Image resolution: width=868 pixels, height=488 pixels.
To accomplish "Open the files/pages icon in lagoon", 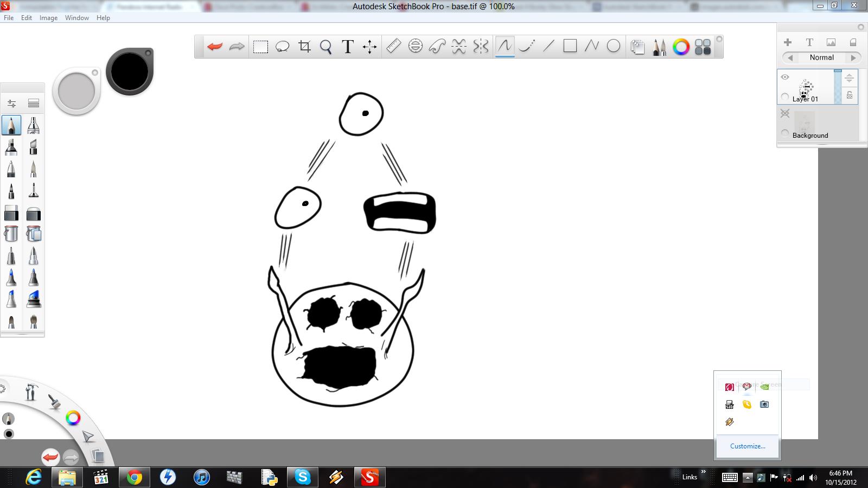I will [x=98, y=455].
